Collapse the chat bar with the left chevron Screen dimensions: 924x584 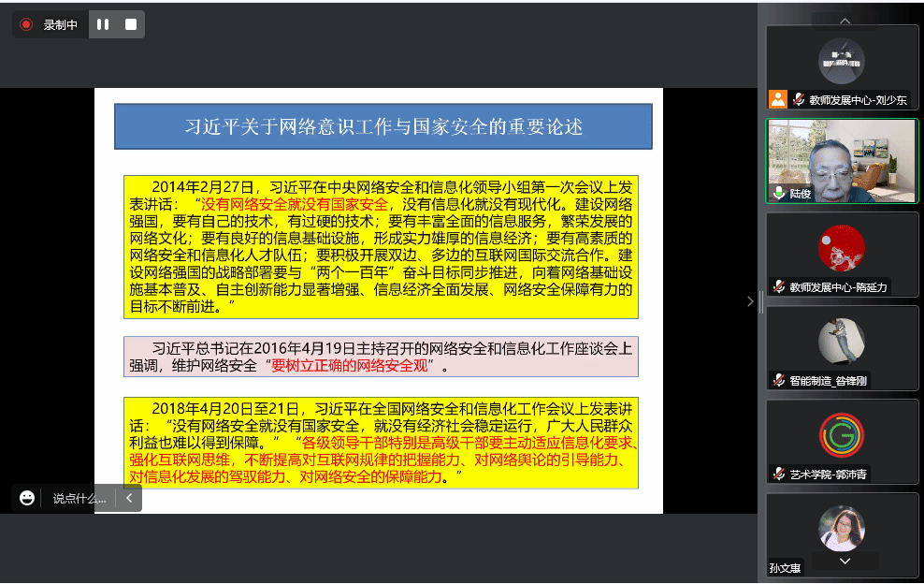click(x=129, y=499)
